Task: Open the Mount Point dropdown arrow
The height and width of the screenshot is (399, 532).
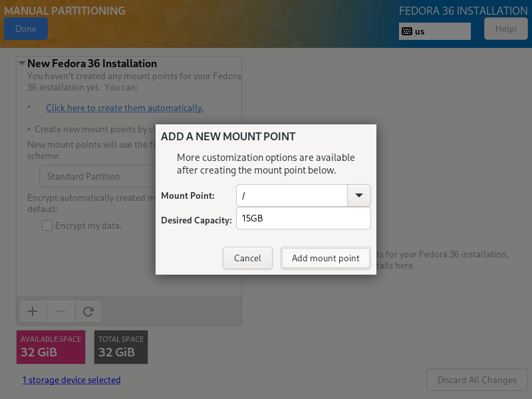Action: point(359,196)
